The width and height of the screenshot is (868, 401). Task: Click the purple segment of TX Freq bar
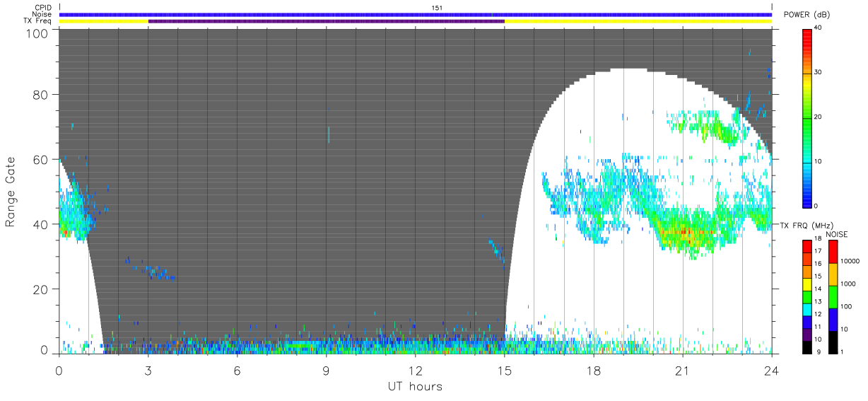point(327,21)
